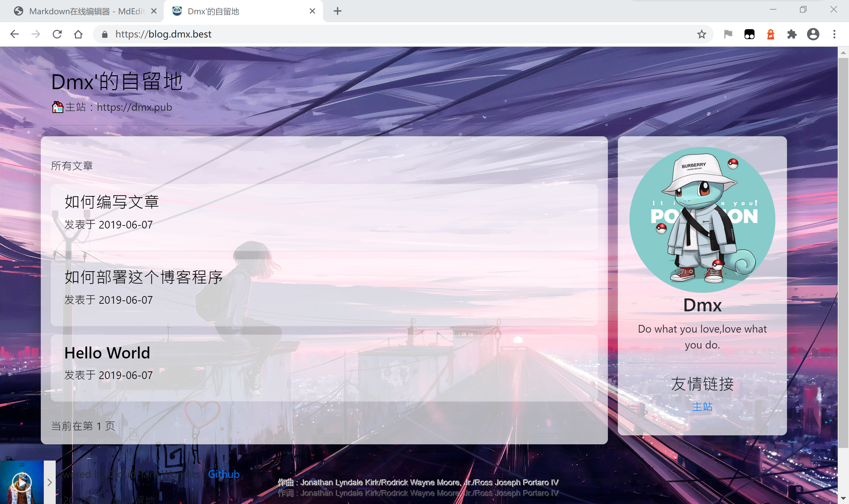The image size is (849, 504).
Task: Open the Hello World post
Action: click(107, 353)
